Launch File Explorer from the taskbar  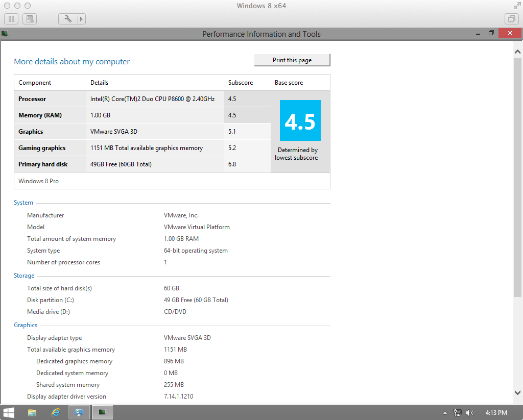coord(32,412)
